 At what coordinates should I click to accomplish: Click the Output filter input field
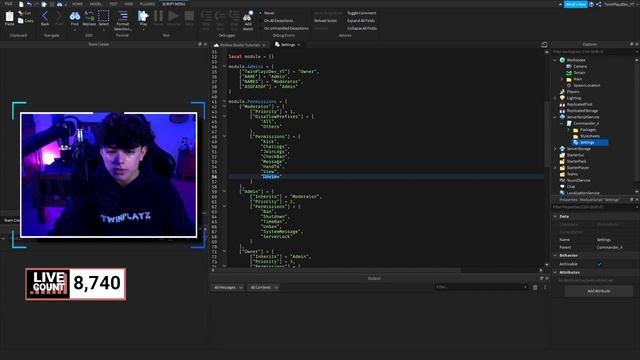click(481, 287)
